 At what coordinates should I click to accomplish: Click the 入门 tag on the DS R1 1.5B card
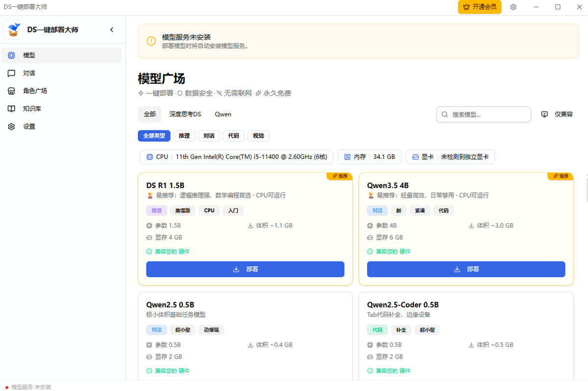233,210
